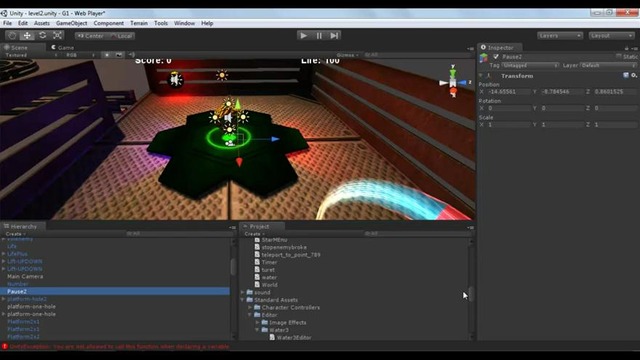The image size is (640, 360).
Task: Open the Edit menu
Action: point(23,23)
